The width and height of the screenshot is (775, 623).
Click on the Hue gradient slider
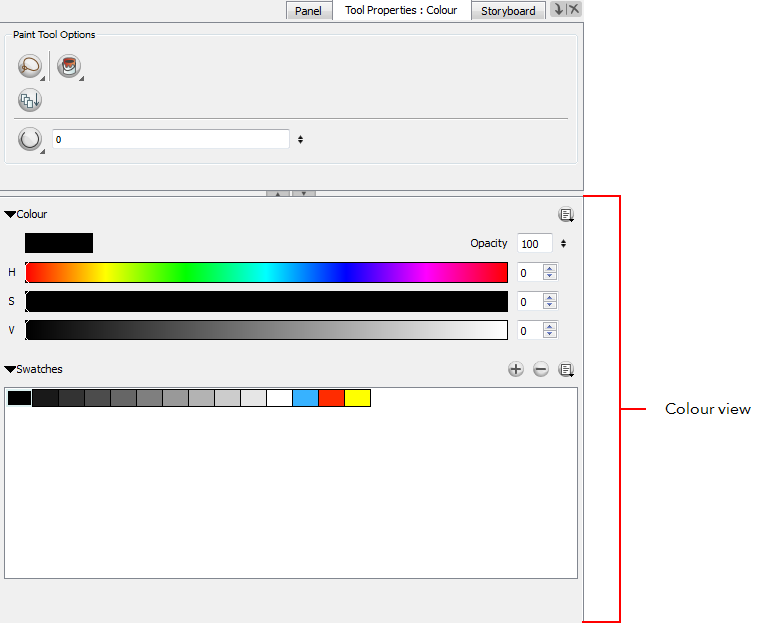(x=267, y=272)
